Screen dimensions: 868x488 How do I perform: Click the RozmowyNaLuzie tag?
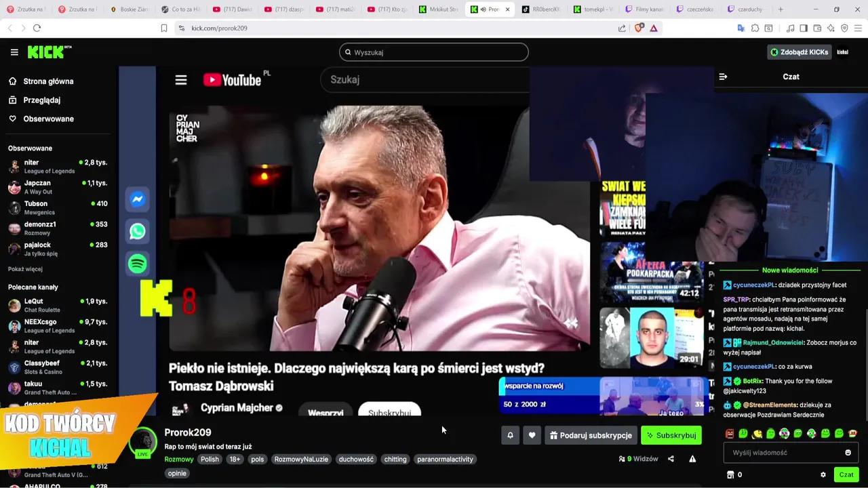(x=301, y=459)
